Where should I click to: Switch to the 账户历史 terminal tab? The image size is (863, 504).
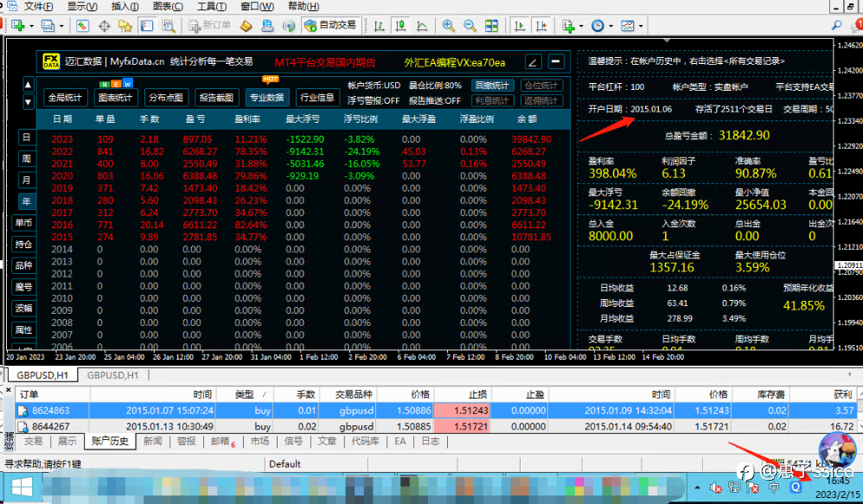[110, 441]
